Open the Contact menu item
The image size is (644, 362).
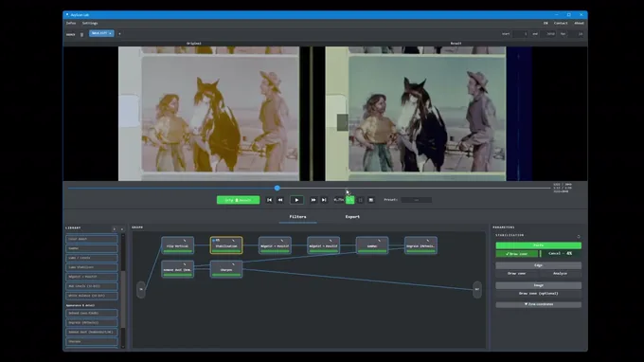tap(561, 24)
